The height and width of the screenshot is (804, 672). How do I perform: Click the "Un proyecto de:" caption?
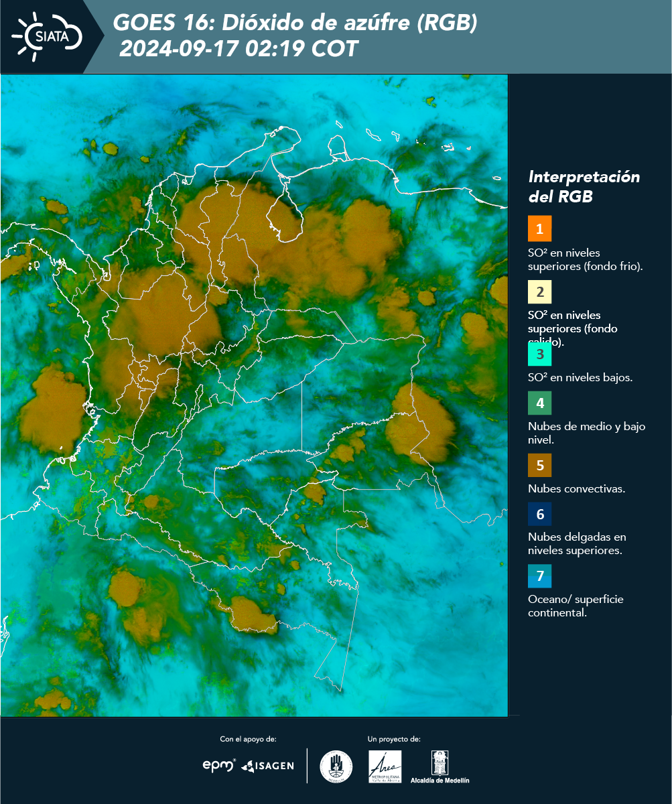coord(394,739)
